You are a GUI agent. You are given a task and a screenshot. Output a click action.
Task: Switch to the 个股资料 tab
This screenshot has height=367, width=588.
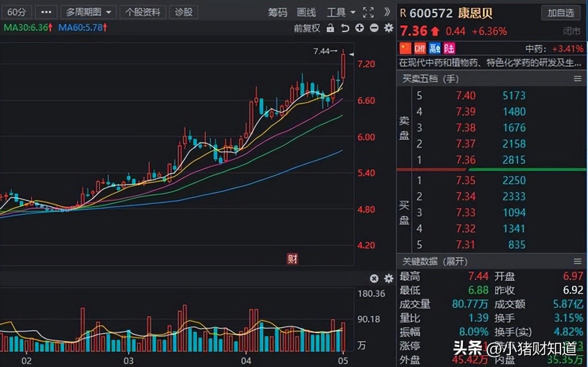[x=143, y=12]
